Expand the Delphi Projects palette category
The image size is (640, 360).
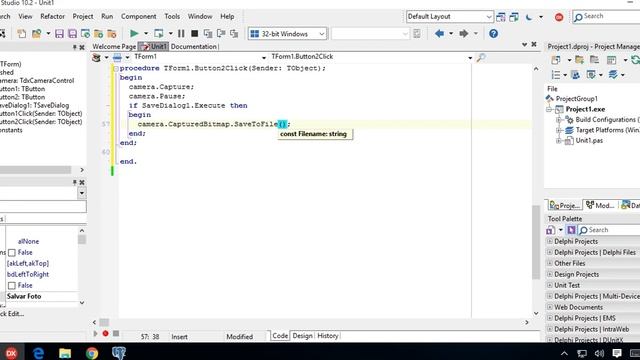point(550,241)
